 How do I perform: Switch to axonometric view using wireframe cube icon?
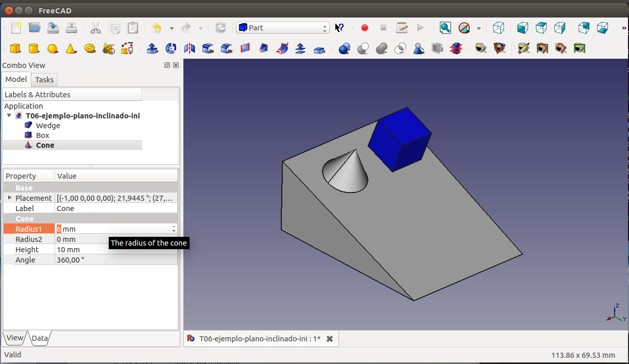pos(498,28)
